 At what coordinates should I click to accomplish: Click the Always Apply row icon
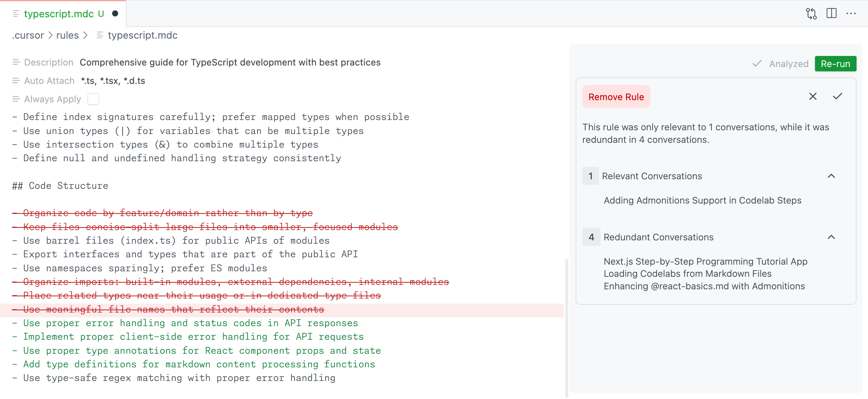15,99
